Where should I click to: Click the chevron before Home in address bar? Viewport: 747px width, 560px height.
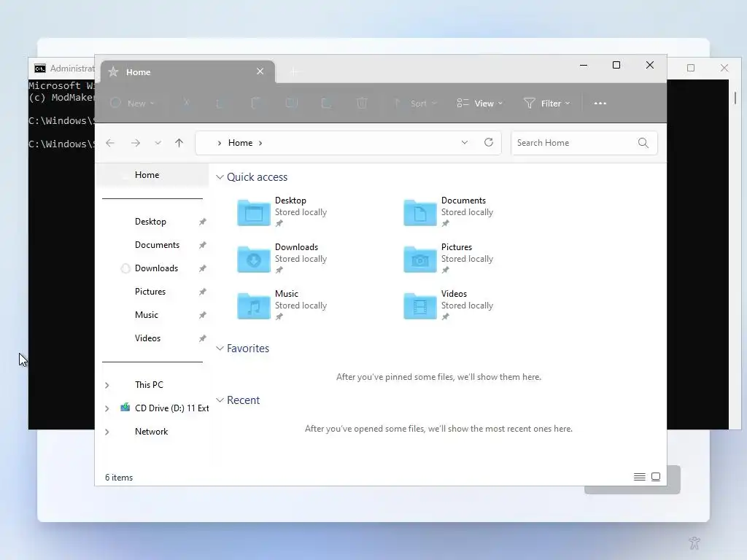pyautogui.click(x=219, y=143)
